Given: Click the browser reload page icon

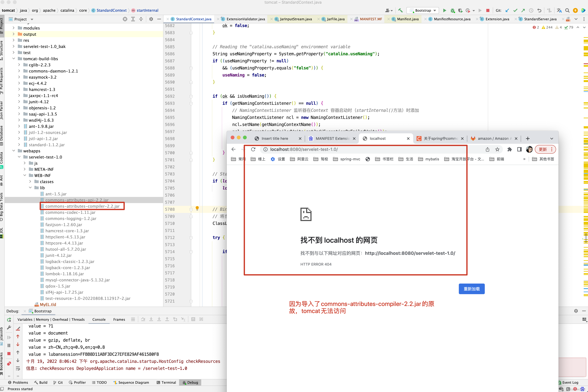Looking at the screenshot, I should (x=253, y=149).
